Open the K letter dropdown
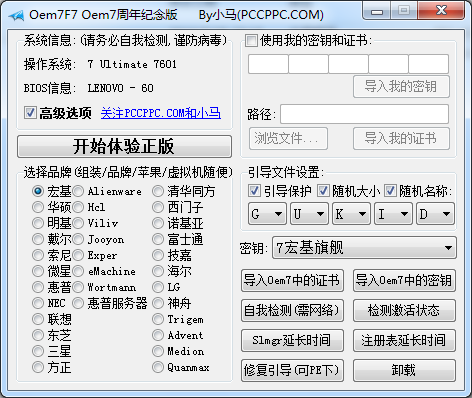This screenshot has height=398, width=472. click(x=351, y=214)
